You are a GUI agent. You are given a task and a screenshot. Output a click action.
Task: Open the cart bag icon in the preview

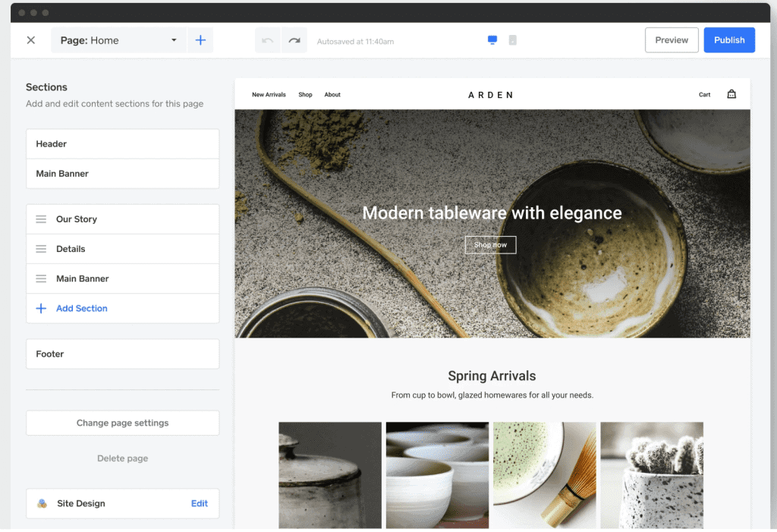(731, 94)
